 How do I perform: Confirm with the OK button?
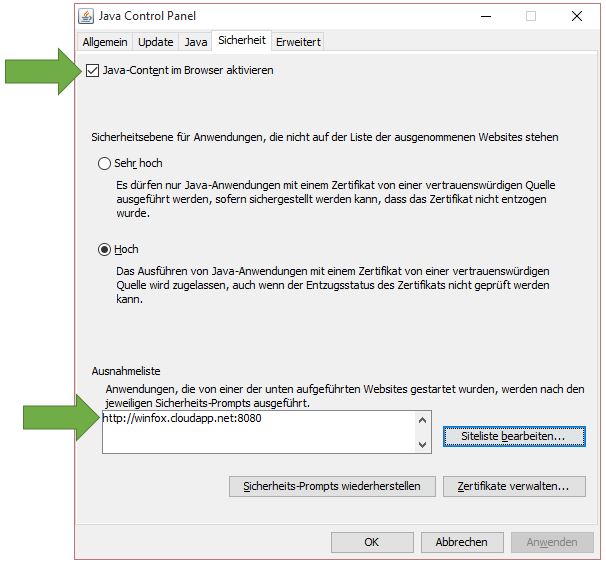tap(372, 542)
